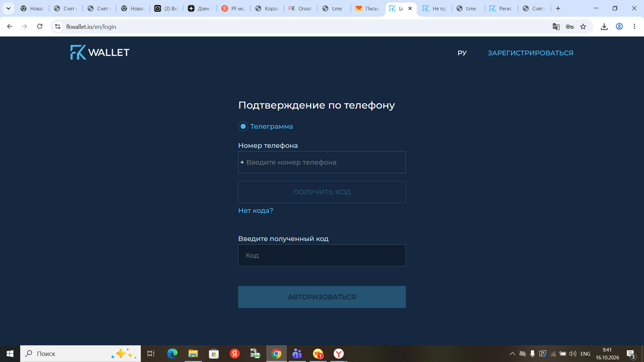Show hidden system tray icons

[513, 354]
